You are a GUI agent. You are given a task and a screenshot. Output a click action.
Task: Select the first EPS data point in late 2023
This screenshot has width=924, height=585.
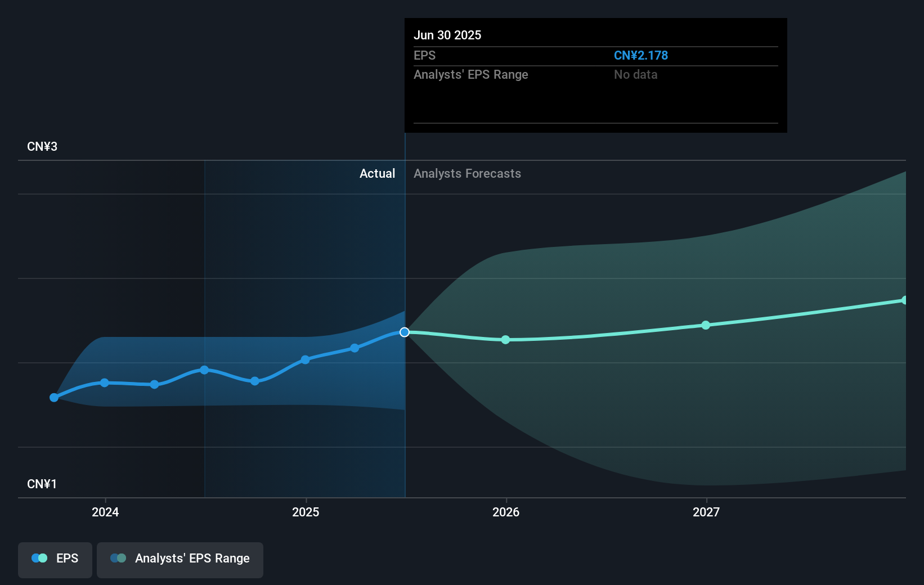pos(54,398)
